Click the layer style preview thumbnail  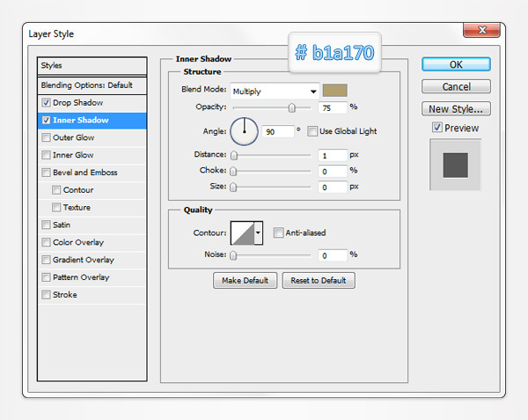455,165
